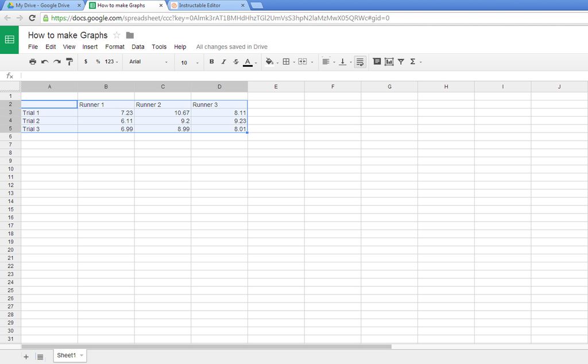
Task: Click the document title How to make Graphs
Action: pos(68,35)
